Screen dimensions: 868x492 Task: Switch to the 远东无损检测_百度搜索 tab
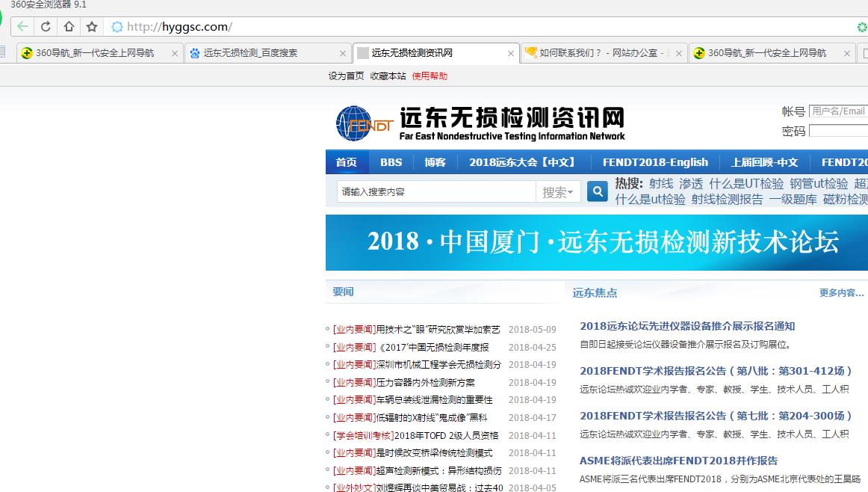[x=268, y=53]
